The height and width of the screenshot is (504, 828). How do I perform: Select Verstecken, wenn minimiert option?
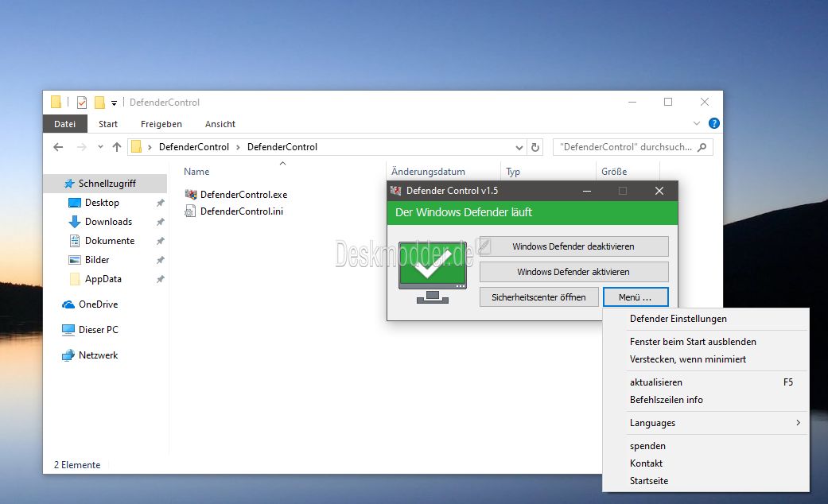click(x=687, y=359)
